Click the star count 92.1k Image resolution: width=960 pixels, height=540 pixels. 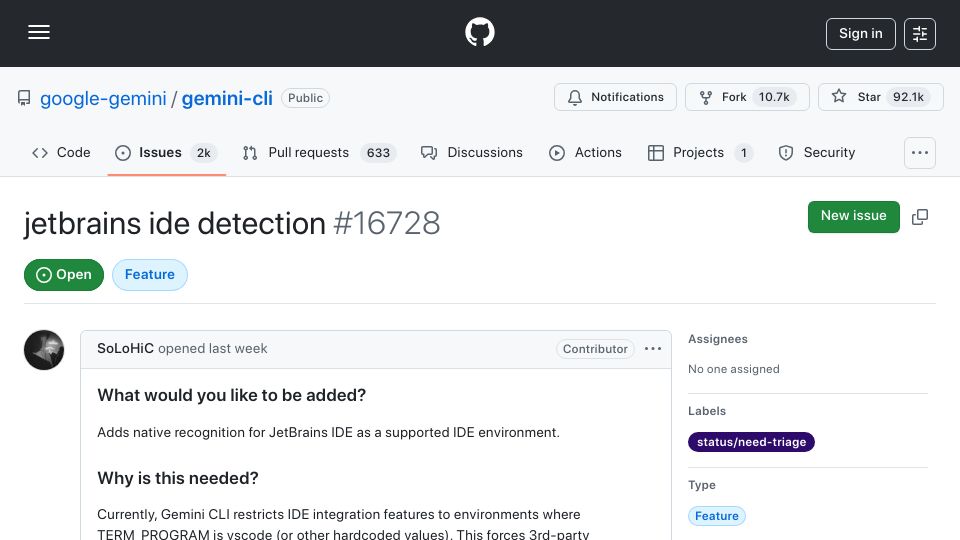click(908, 97)
